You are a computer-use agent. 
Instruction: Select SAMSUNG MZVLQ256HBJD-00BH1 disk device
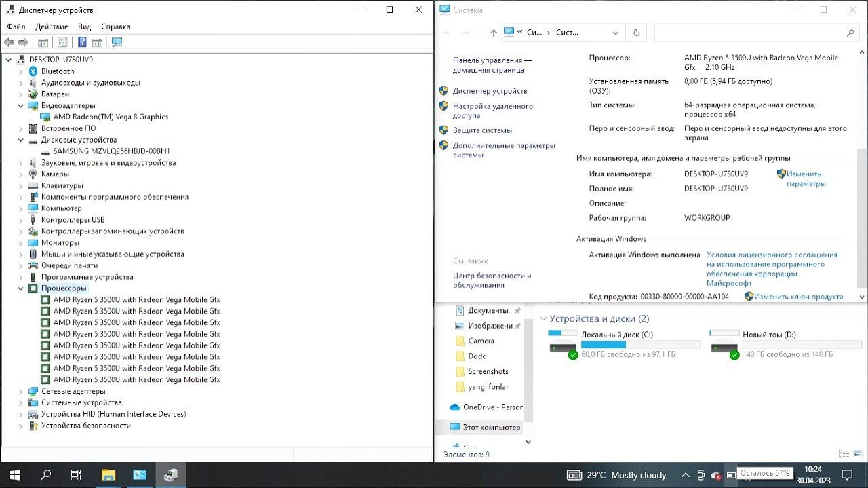click(112, 151)
